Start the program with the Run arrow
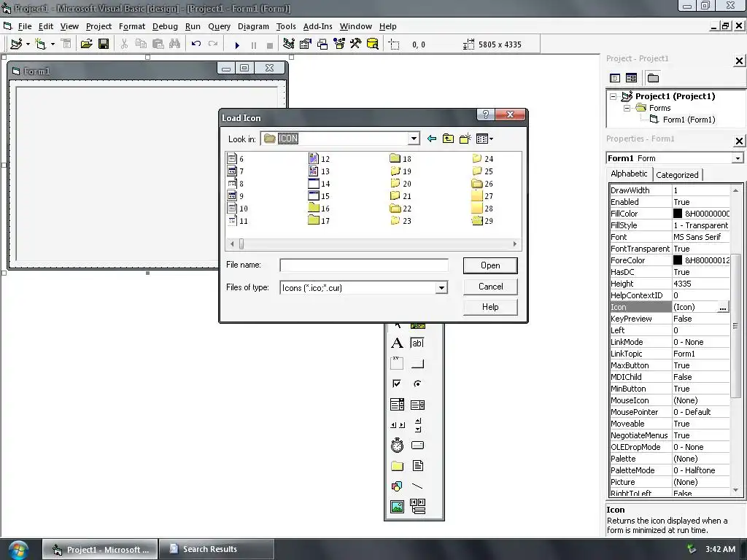Screen dimensions: 747x560 (237, 45)
